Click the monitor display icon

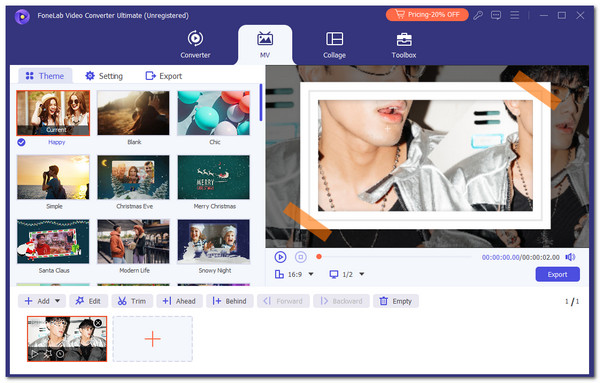coord(334,274)
